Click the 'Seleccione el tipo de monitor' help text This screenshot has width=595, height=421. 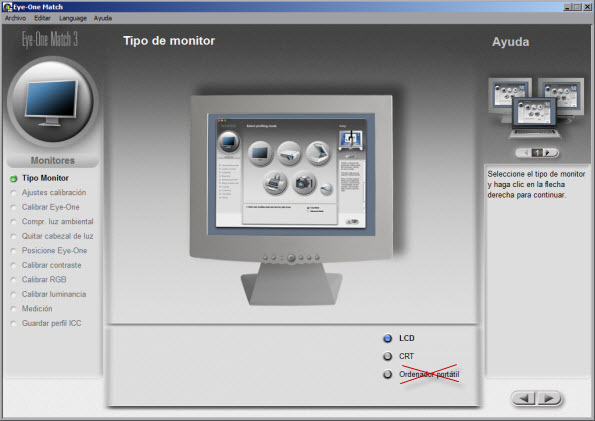(x=536, y=184)
